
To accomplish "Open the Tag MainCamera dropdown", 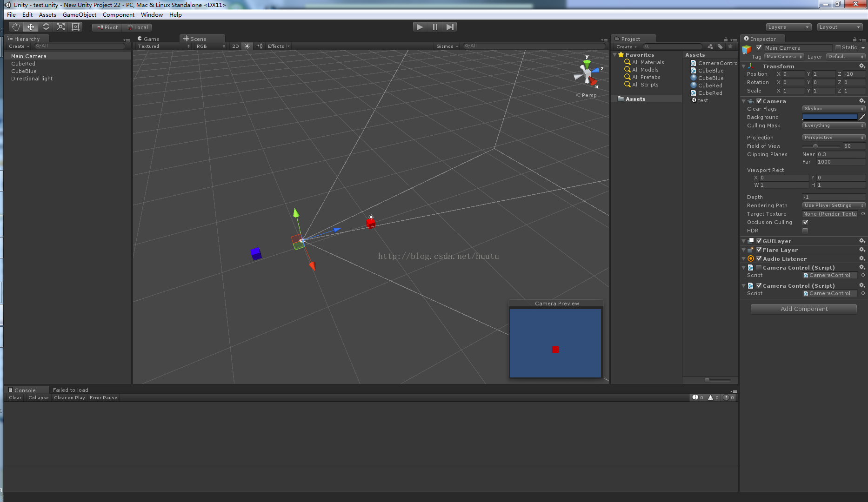I will tap(784, 57).
